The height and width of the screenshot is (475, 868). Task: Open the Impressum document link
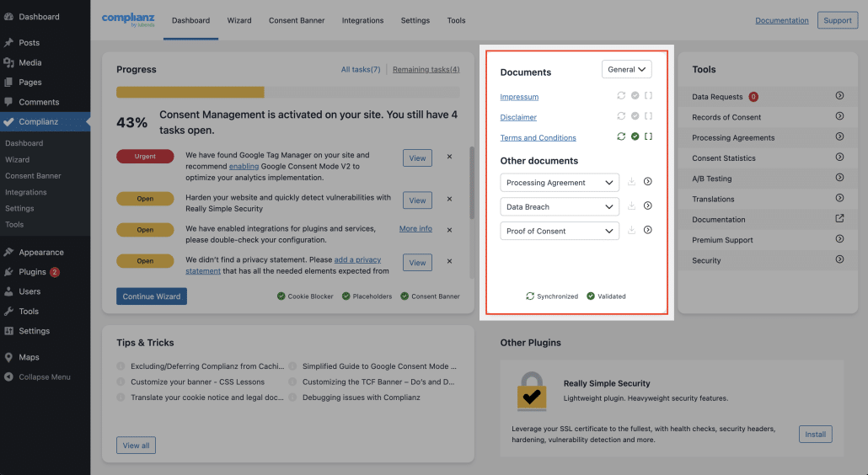click(x=519, y=97)
